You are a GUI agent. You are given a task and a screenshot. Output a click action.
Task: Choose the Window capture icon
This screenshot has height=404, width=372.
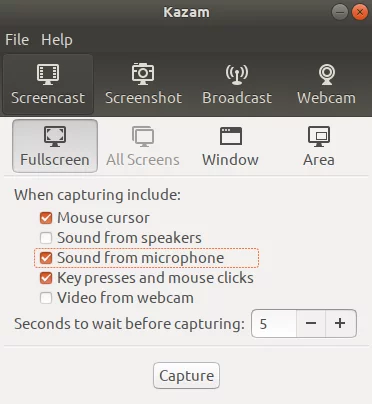point(231,136)
